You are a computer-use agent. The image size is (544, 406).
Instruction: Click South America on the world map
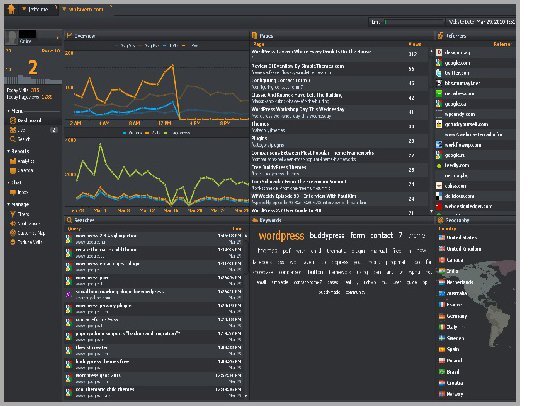pos(499,324)
